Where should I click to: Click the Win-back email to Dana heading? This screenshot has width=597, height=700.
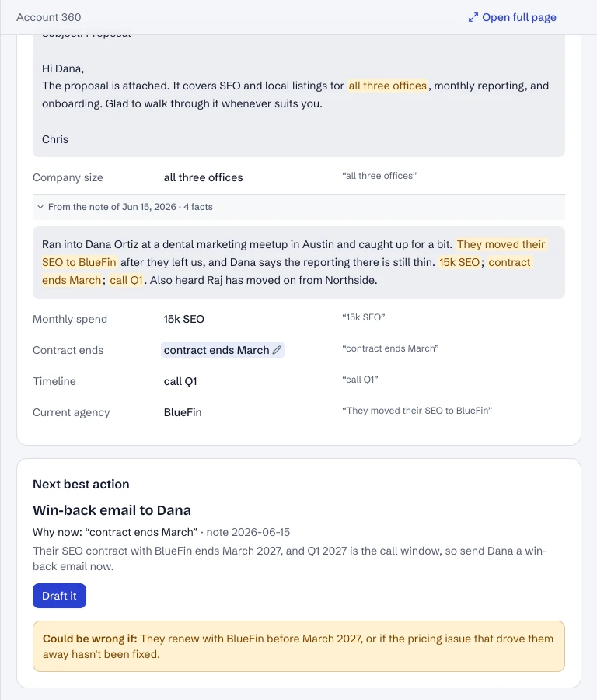(112, 510)
